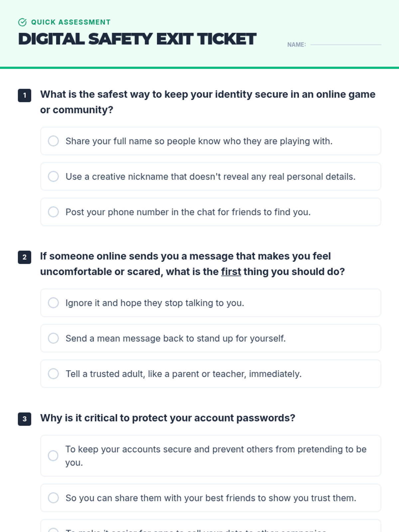Select 'Share your full name' radio option
The width and height of the screenshot is (399, 532).
[x=53, y=141]
